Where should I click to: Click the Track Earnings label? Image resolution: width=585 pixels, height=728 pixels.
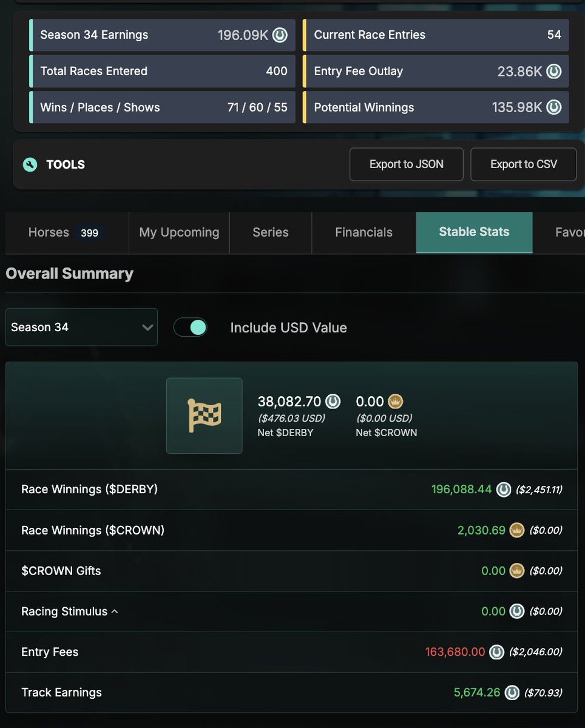click(x=61, y=692)
